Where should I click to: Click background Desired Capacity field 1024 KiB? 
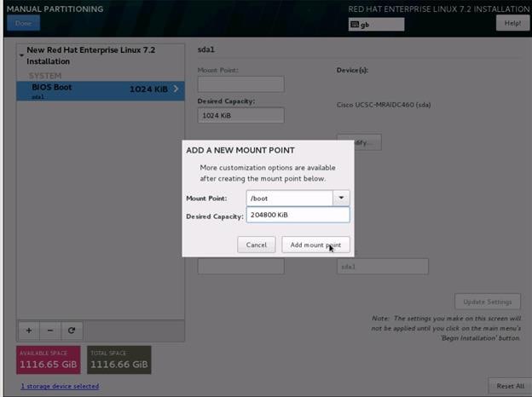241,115
